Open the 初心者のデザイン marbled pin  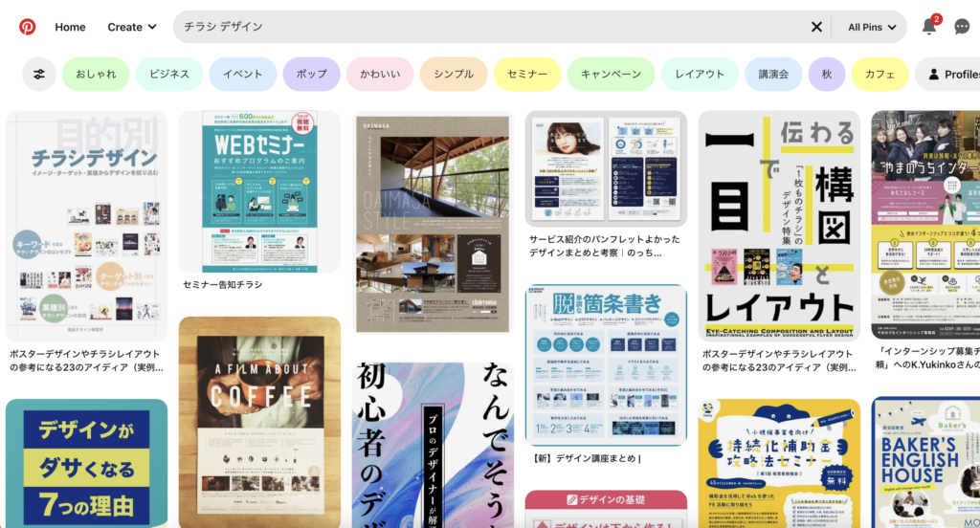[433, 446]
